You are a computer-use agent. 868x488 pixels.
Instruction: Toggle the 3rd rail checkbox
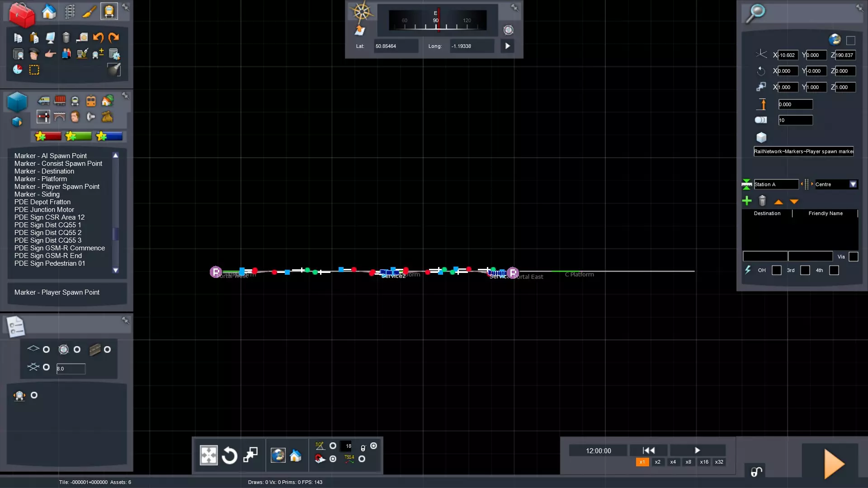[x=805, y=270]
